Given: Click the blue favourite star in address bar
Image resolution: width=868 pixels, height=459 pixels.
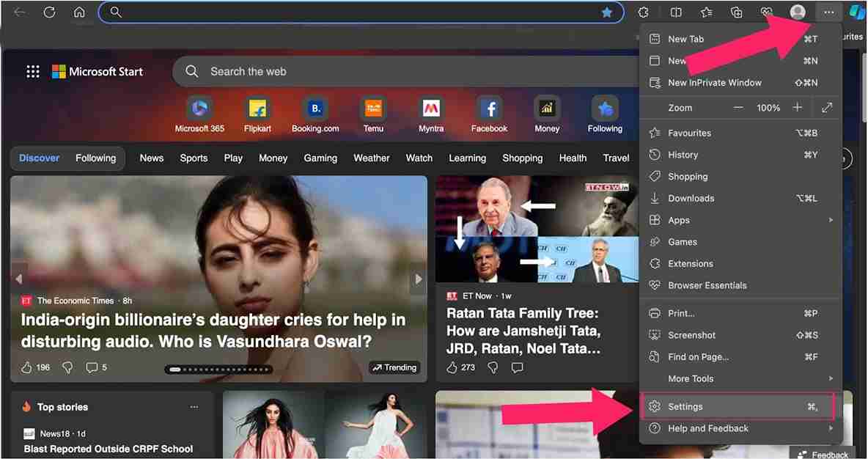Looking at the screenshot, I should [607, 12].
